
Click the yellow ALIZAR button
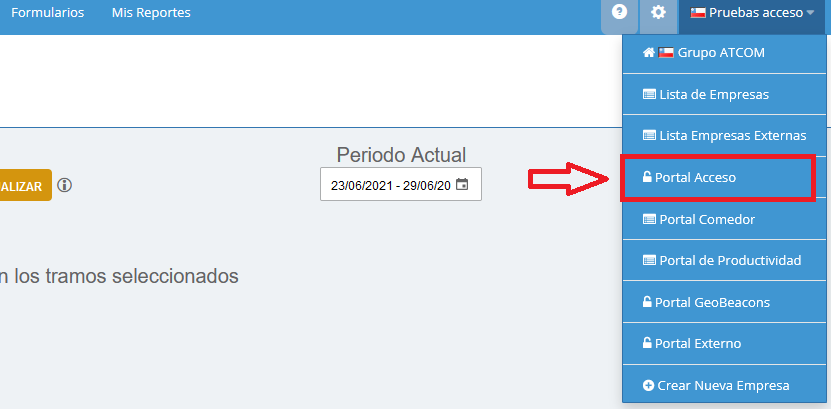[25, 185]
